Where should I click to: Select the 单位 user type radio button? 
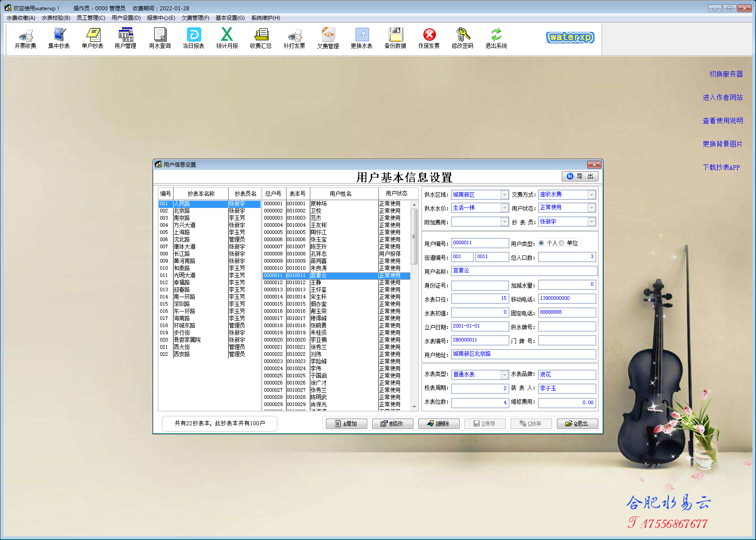561,243
